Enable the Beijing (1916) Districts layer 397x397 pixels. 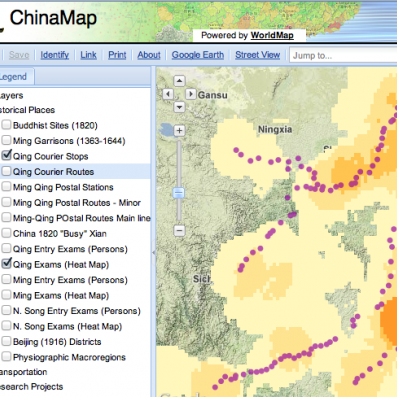tap(6, 341)
